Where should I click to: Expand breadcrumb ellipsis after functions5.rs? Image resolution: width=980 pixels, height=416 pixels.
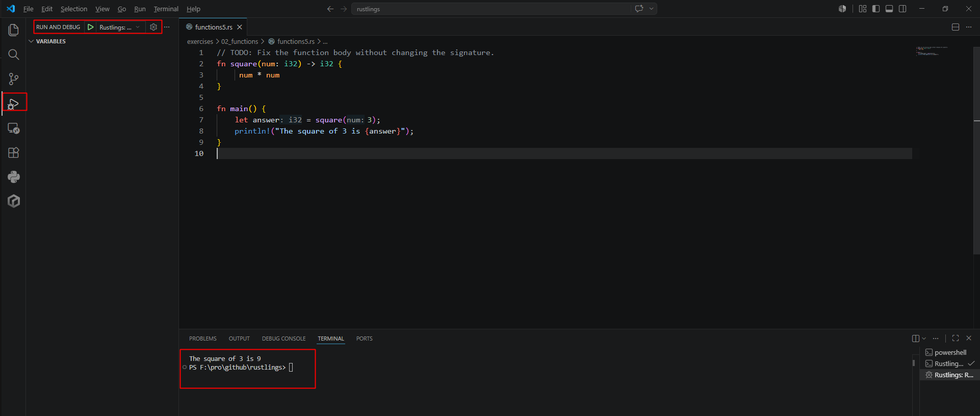[325, 42]
